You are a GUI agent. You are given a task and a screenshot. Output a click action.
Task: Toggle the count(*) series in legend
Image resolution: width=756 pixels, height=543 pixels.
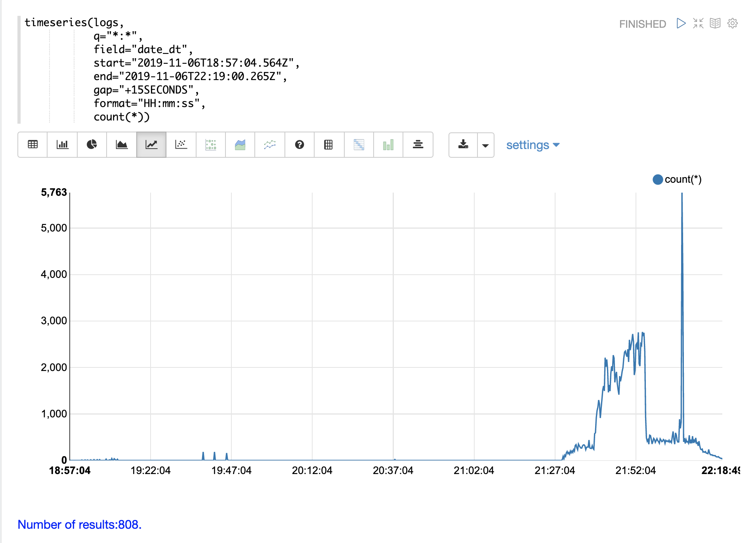point(677,180)
